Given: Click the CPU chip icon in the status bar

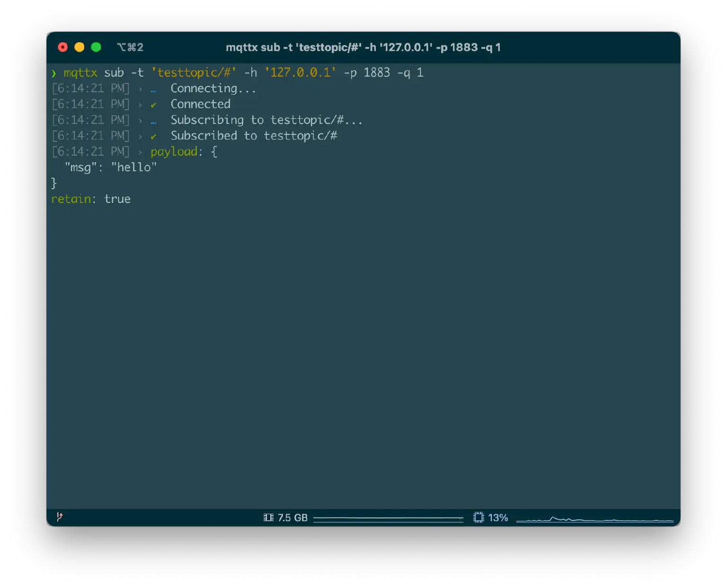Looking at the screenshot, I should [479, 518].
